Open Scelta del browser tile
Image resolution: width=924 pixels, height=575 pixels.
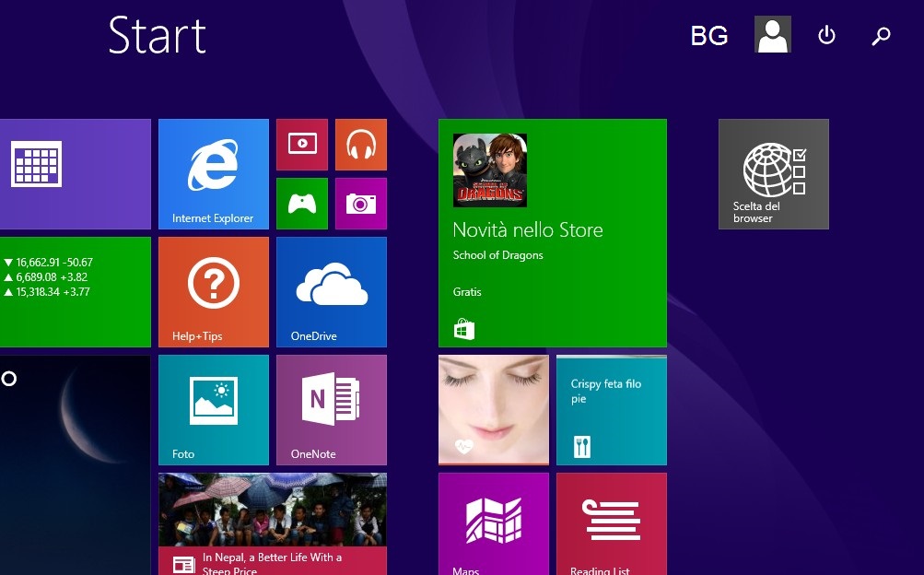[x=773, y=174]
